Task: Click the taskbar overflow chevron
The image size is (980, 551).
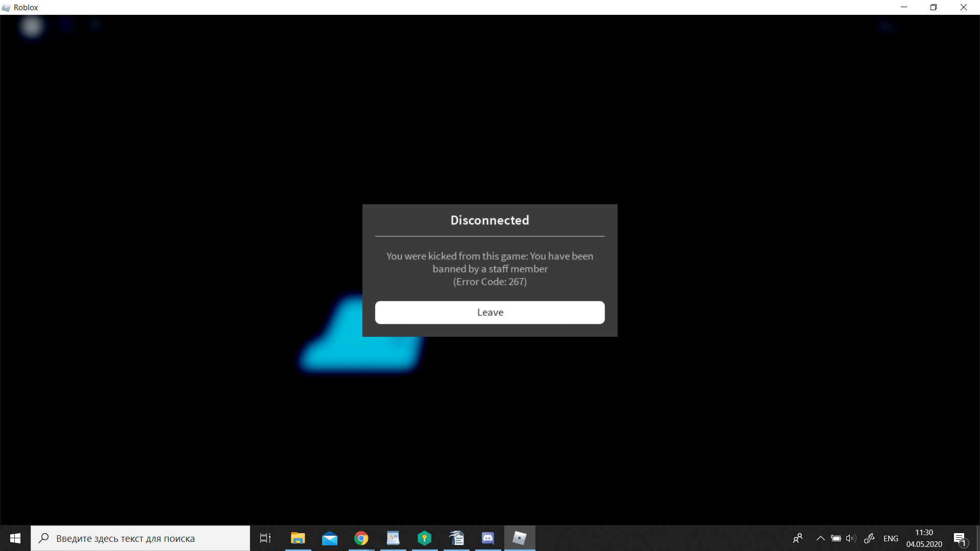Action: 820,538
